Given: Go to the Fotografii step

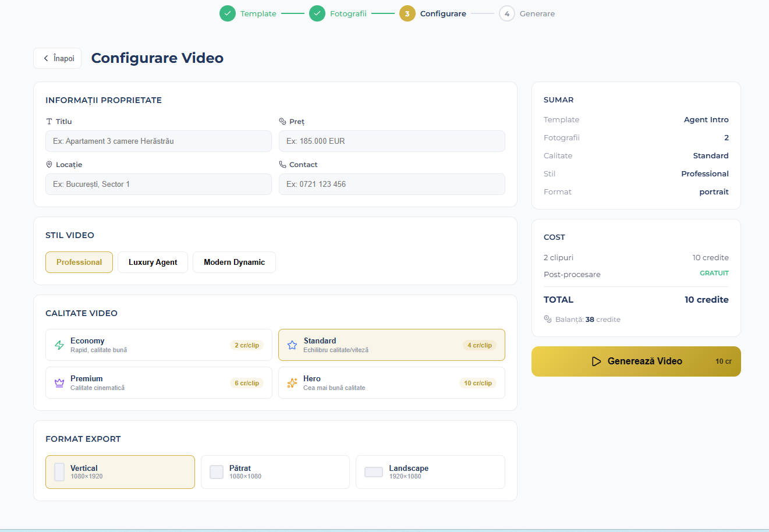Looking at the screenshot, I should coord(348,13).
